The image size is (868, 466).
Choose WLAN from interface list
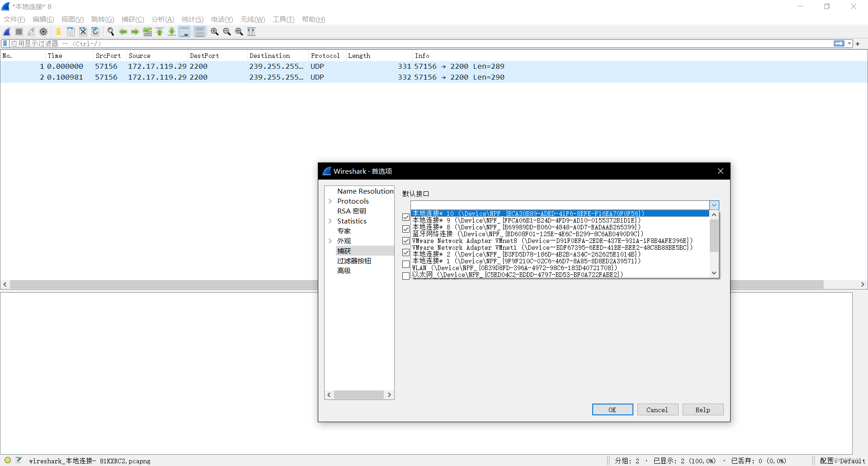click(560, 268)
